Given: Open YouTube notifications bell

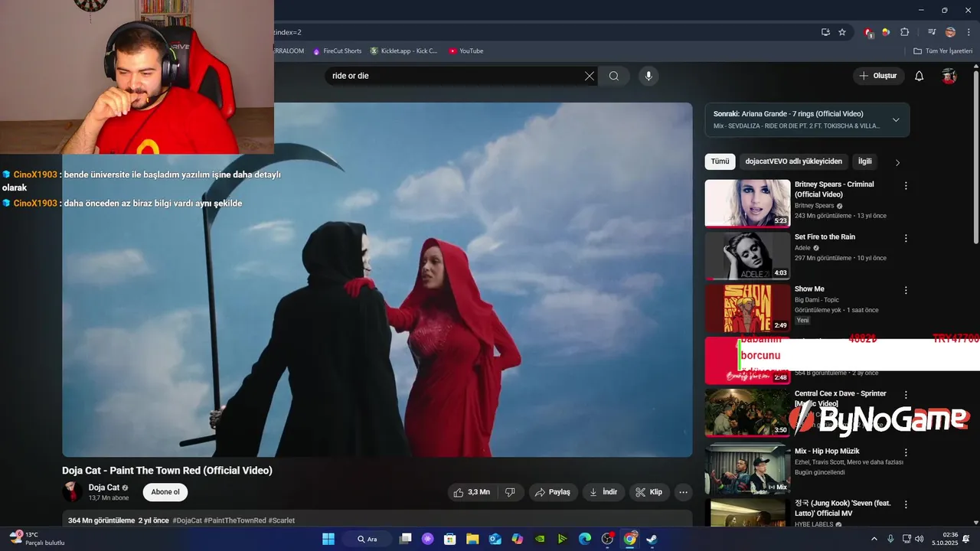Looking at the screenshot, I should coord(920,76).
